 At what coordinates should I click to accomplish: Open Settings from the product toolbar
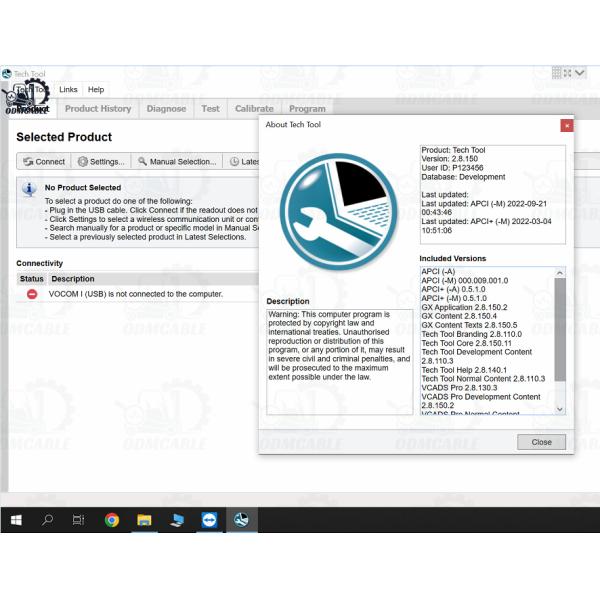pyautogui.click(x=101, y=161)
